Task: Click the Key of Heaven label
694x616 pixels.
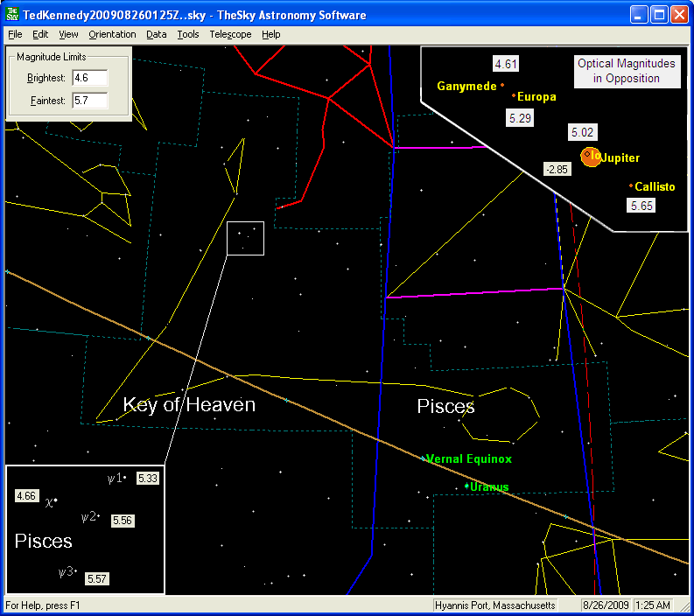Action: click(189, 404)
